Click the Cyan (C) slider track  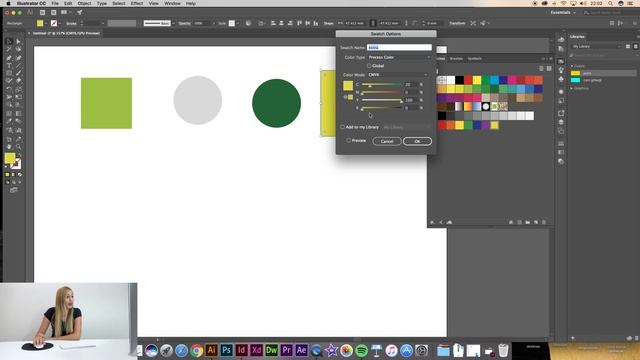[x=382, y=84]
